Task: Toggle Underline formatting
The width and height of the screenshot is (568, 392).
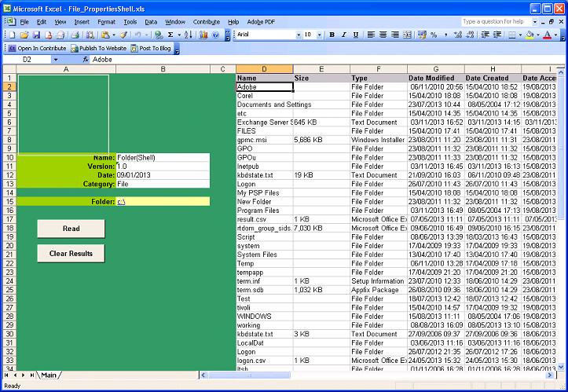Action: tap(356, 35)
